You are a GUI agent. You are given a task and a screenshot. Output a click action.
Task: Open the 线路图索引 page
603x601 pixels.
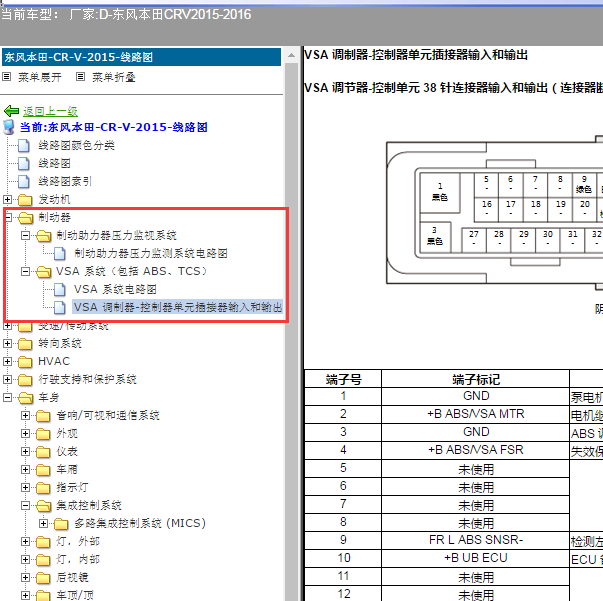tap(65, 181)
